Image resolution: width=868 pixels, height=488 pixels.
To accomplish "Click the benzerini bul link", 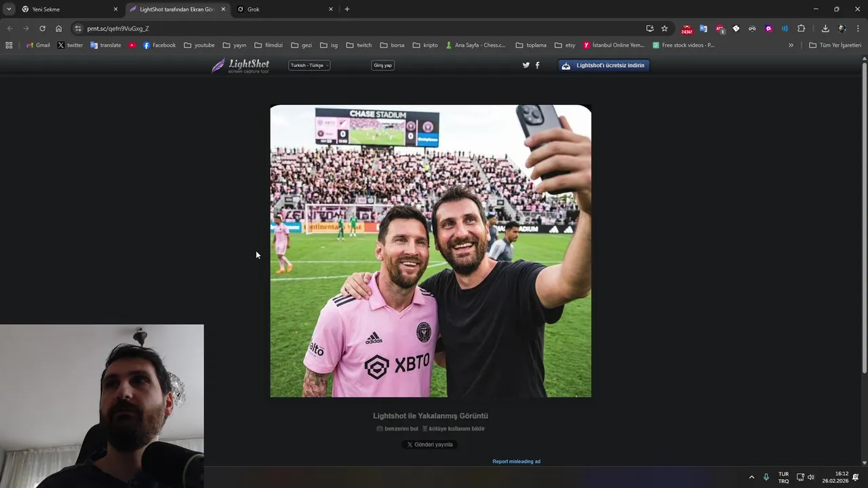I will pyautogui.click(x=397, y=428).
